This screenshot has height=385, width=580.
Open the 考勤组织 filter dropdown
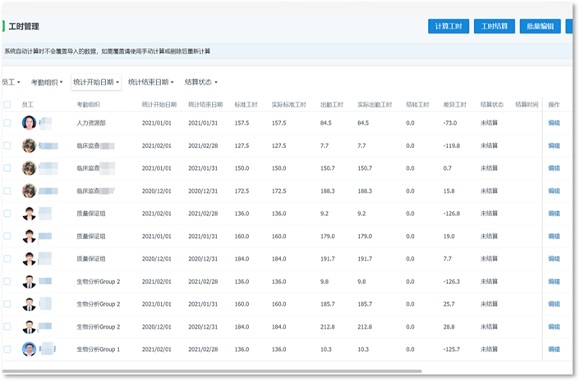coord(47,82)
